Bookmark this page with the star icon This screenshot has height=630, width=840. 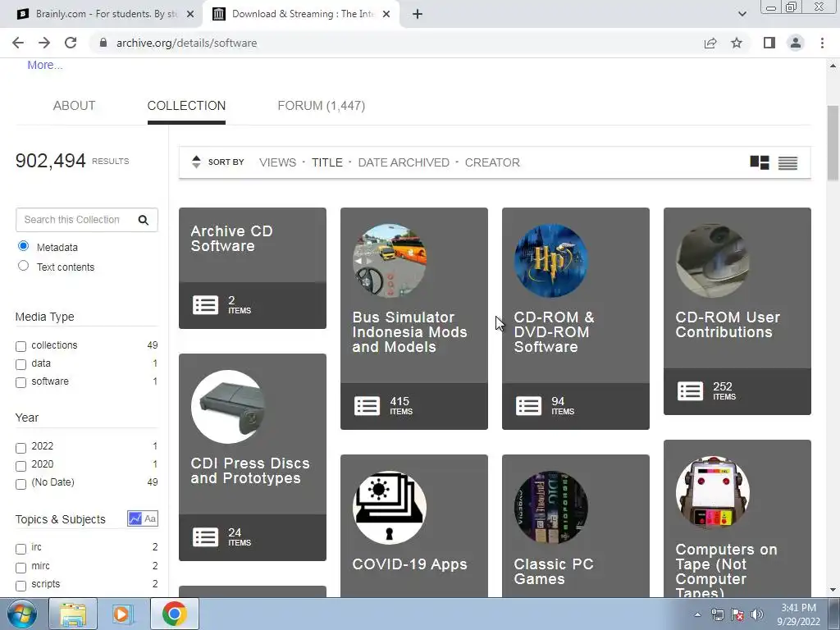click(737, 43)
